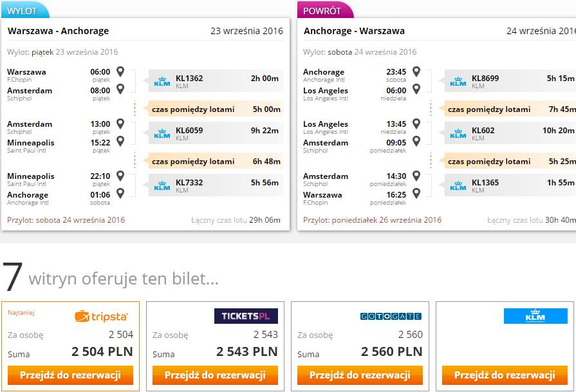Viewport: 576px width, 392px height.
Task: Click the Minneapolis 15:22 arrival pin icon
Action: pyautogui.click(x=120, y=141)
